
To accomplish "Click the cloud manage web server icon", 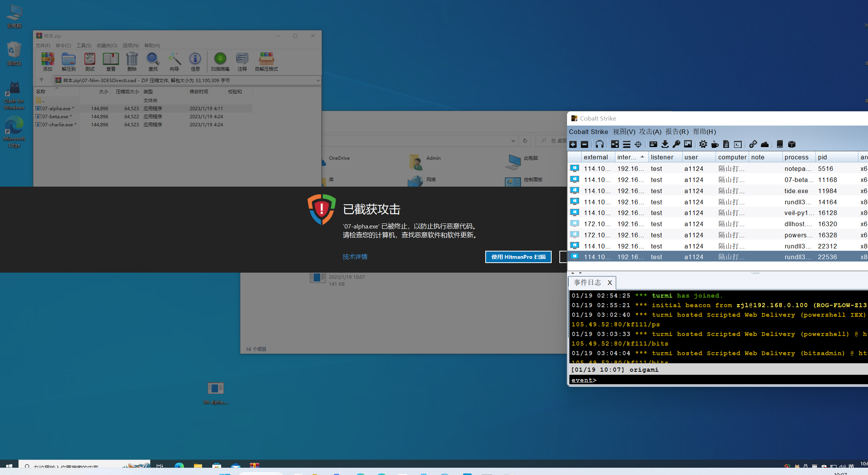I will [x=764, y=144].
